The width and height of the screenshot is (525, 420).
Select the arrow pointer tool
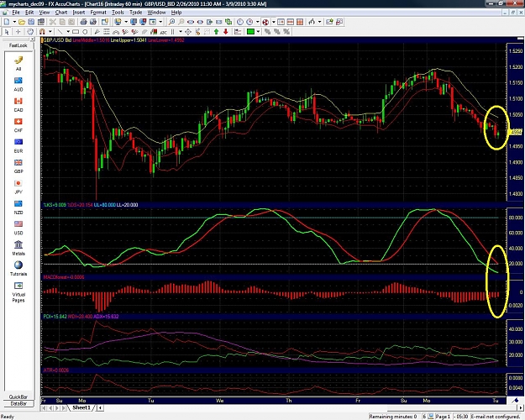pos(7,32)
